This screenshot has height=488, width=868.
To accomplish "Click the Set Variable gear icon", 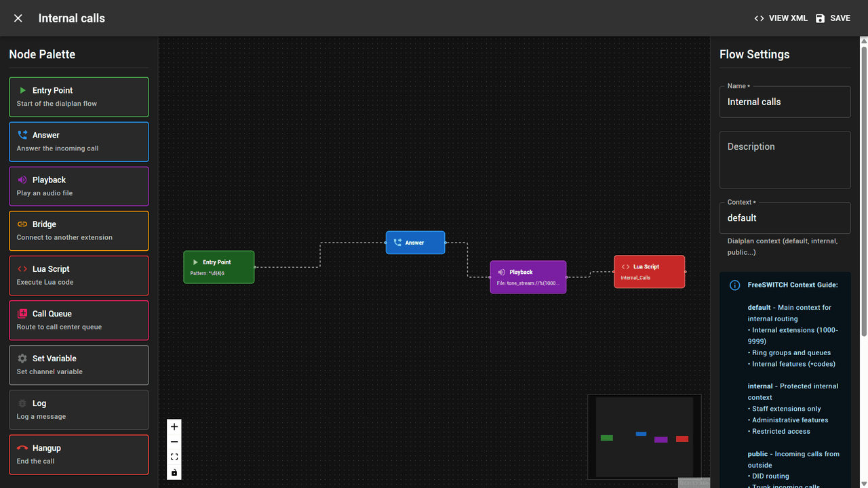I will tap(22, 359).
